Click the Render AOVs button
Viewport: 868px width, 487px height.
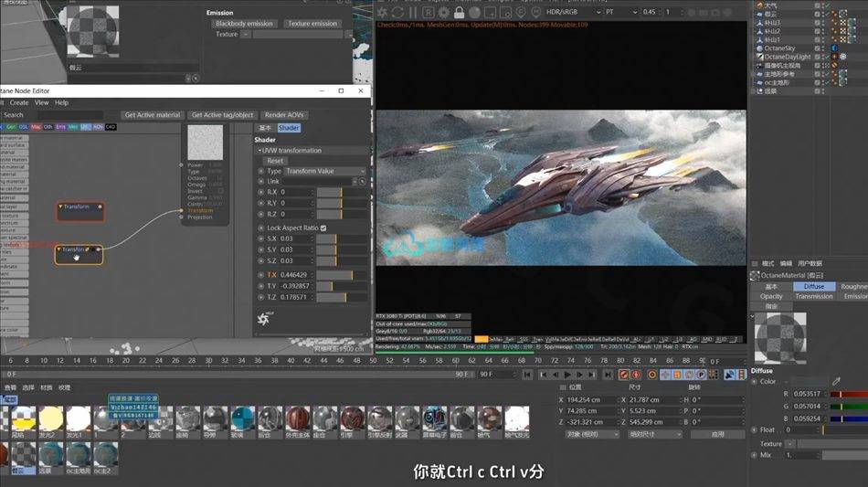click(x=284, y=115)
